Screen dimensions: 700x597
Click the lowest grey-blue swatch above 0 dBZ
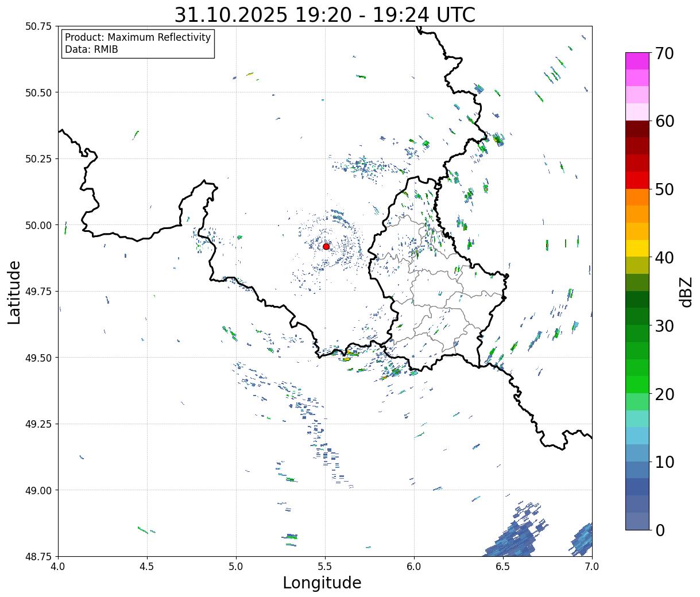(x=637, y=521)
